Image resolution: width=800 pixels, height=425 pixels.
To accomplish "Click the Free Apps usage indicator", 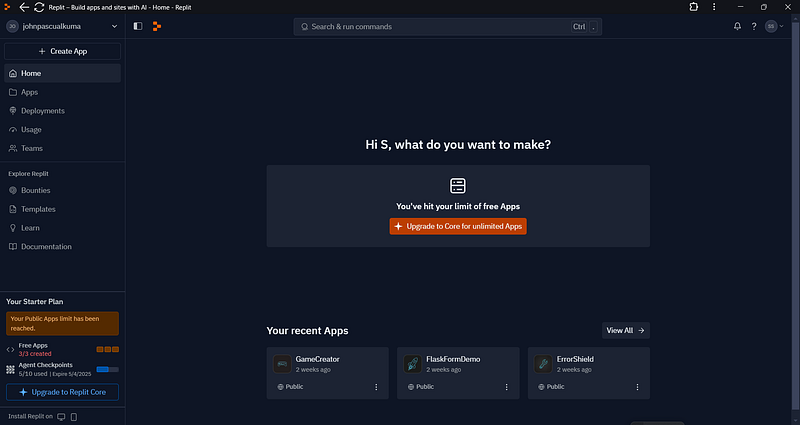I will (x=108, y=349).
